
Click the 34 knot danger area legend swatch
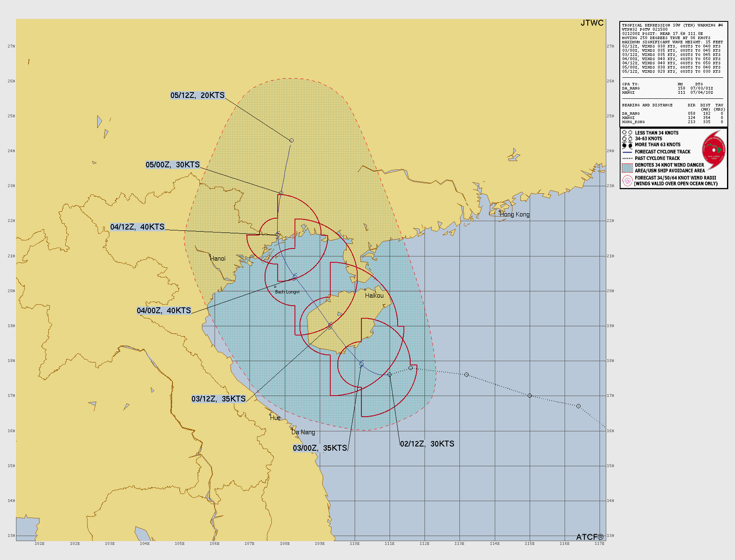tap(627, 168)
